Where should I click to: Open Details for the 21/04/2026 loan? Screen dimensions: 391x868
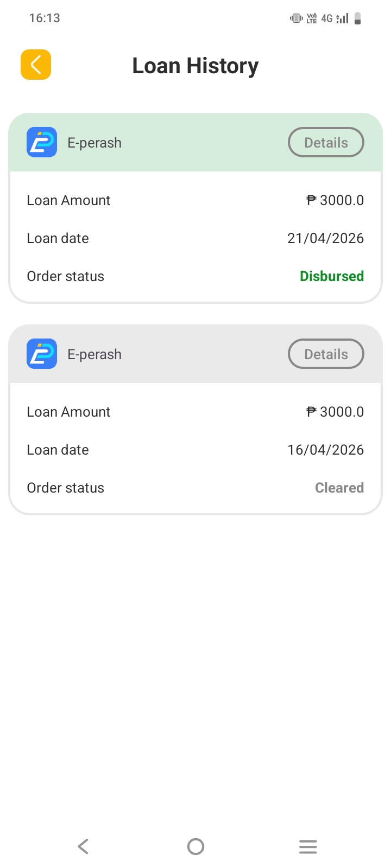[326, 143]
